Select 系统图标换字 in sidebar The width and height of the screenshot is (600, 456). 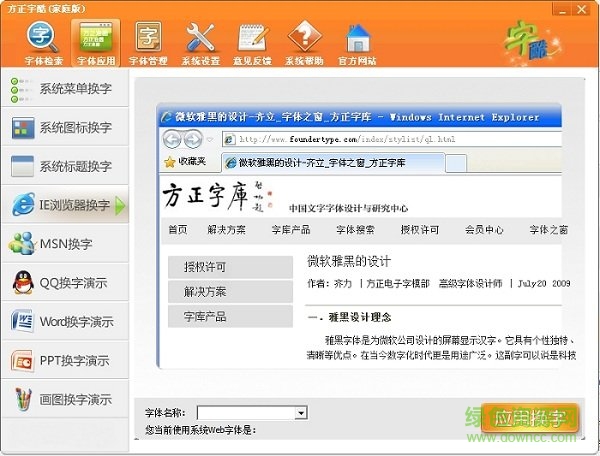(x=65, y=127)
